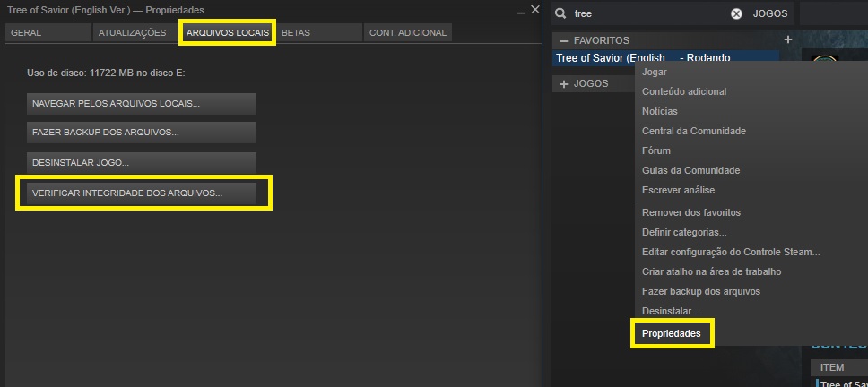Minimize the Propriedades window

click(521, 11)
